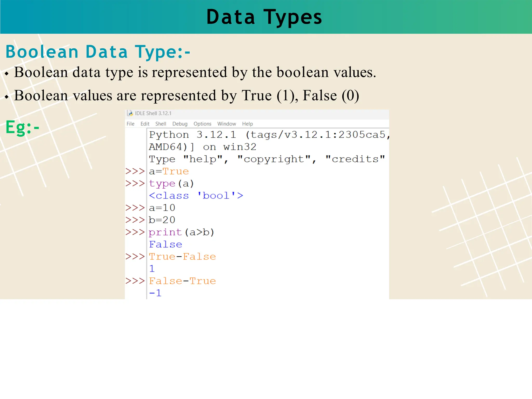Click the Data Types slide title
Viewport: 532px width, 399px height.
[264, 17]
